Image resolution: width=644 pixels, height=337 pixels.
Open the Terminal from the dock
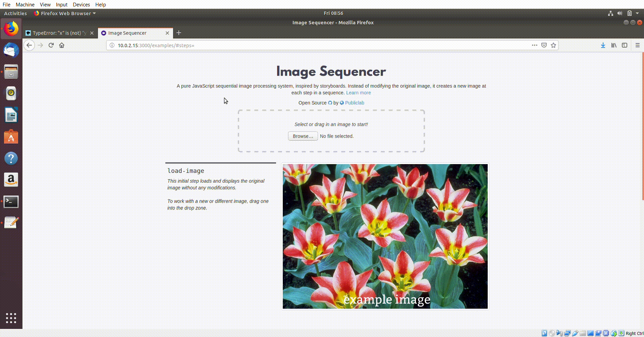click(11, 201)
